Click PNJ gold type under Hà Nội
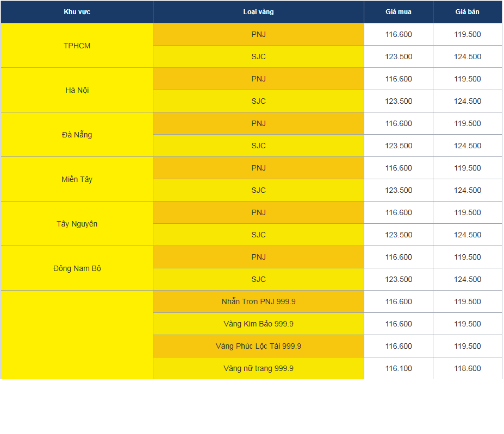504x434 pixels. pyautogui.click(x=258, y=79)
